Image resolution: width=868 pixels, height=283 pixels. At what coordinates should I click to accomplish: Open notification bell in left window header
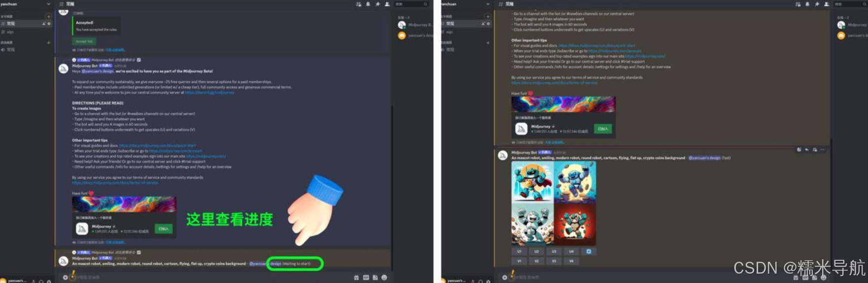click(x=368, y=4)
